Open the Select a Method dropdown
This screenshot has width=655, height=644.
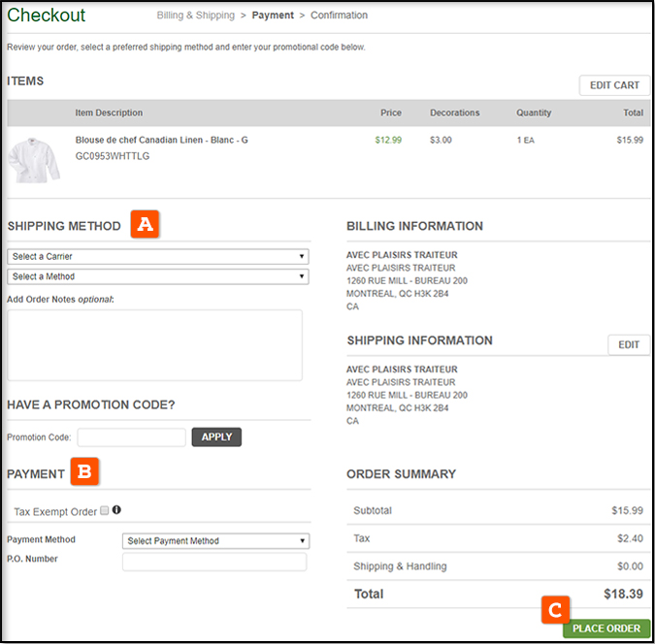click(x=157, y=276)
